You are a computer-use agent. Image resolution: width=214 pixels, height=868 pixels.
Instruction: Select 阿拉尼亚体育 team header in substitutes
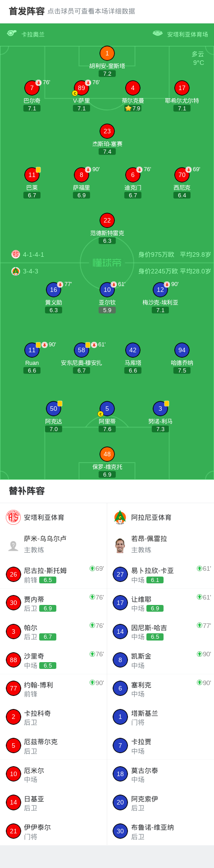click(160, 517)
